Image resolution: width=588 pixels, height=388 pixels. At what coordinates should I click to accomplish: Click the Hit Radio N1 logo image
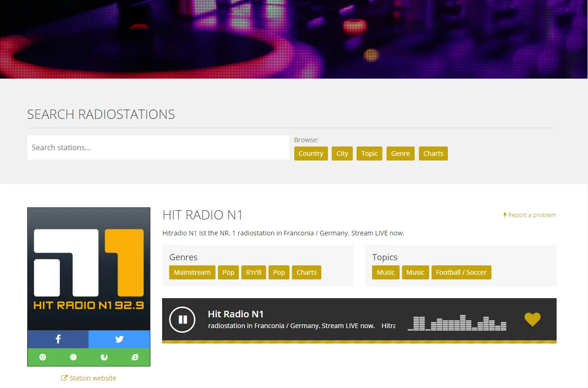89,269
